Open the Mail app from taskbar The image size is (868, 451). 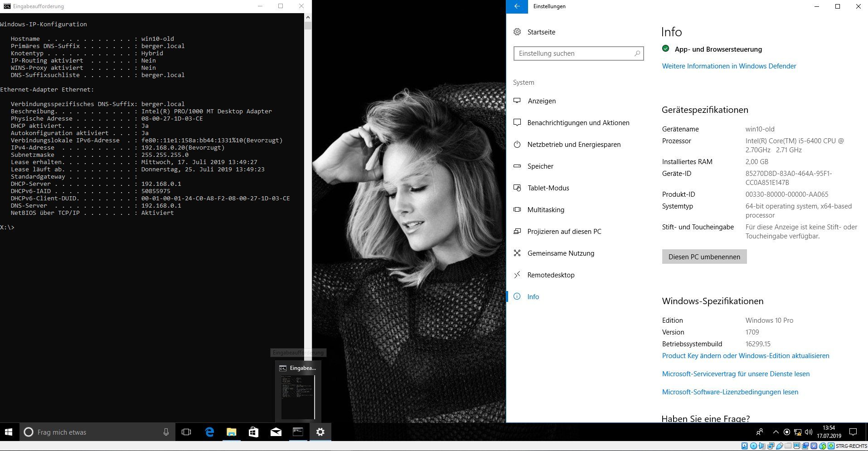[x=276, y=432]
